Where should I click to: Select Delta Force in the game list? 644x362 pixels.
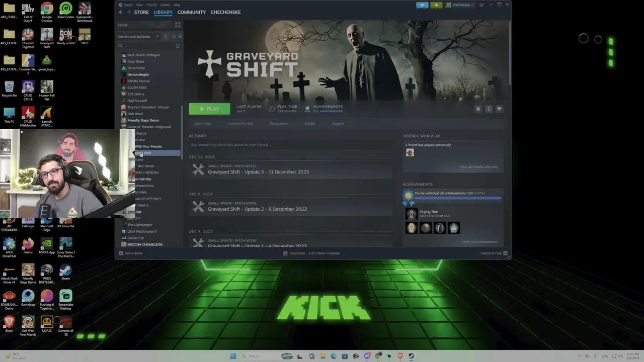(x=136, y=68)
